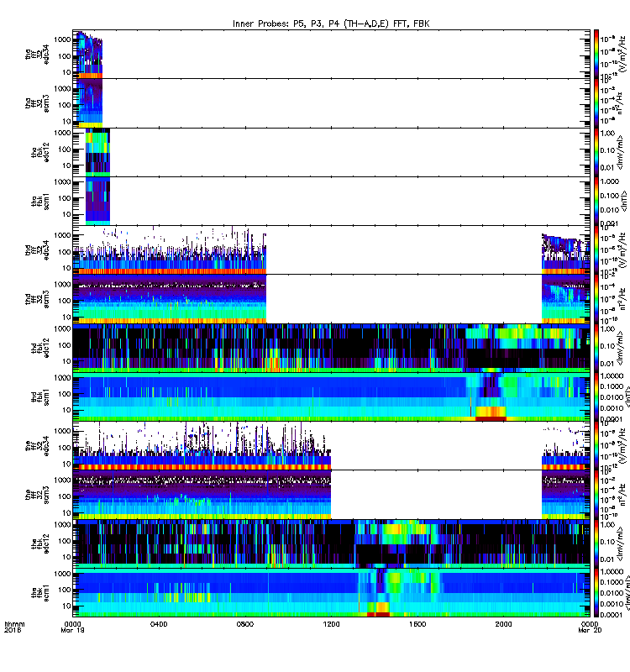Click the 'thd fbk edc12' panel label
Image resolution: width=630 pixels, height=672 pixels.
(x=40, y=348)
